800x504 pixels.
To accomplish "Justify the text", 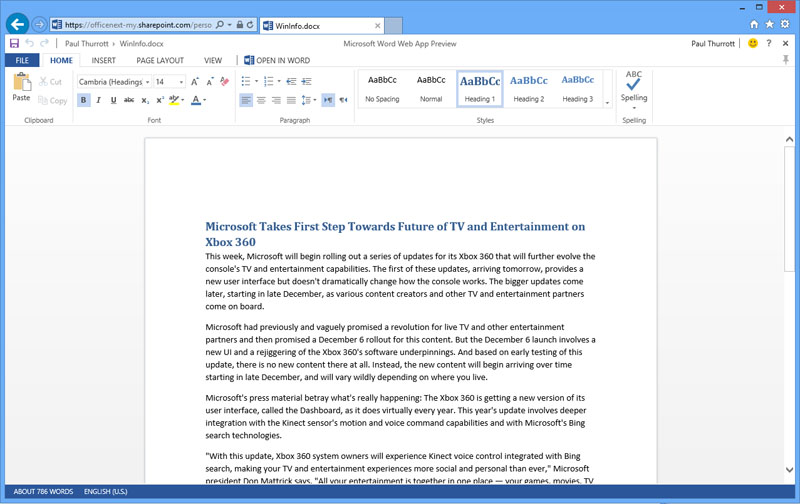I will tap(291, 100).
